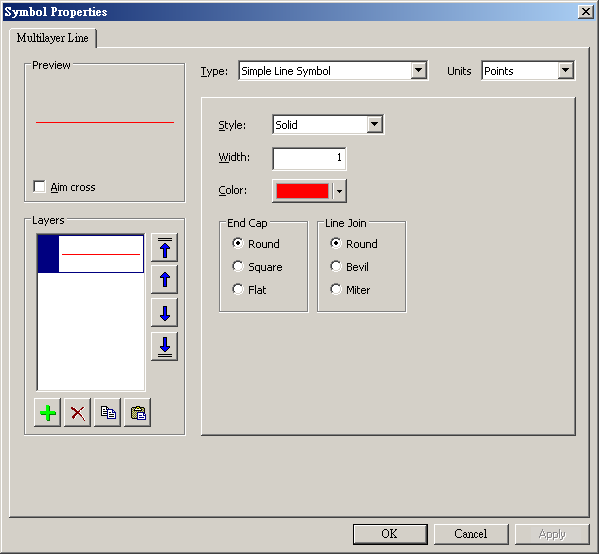Open the red Color swatch picker
Screen dimensions: 599x554
click(309, 191)
